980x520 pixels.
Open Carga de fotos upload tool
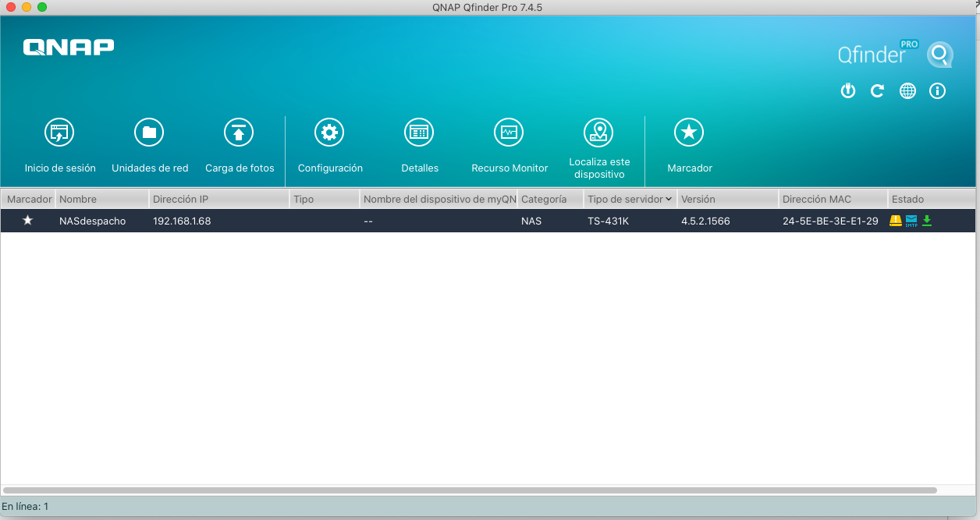point(239,133)
